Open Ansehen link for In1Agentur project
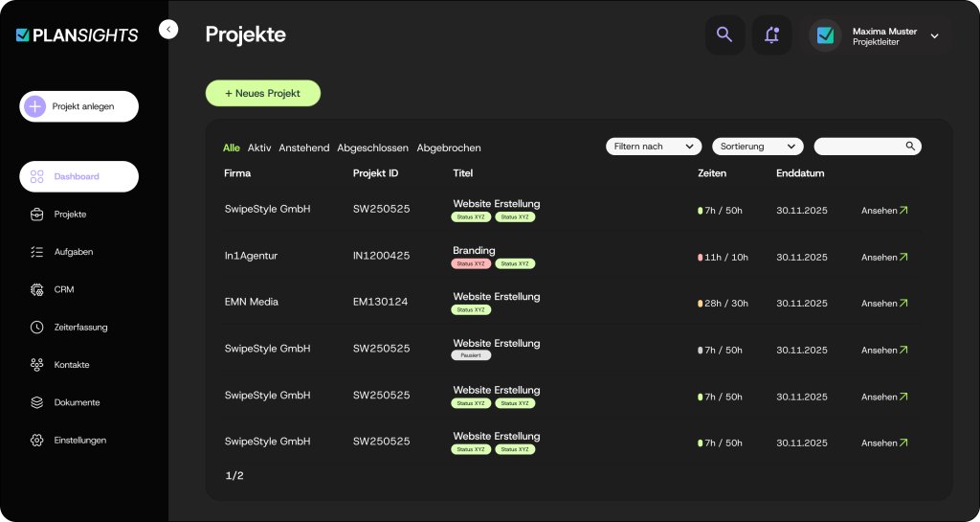This screenshot has width=980, height=522. pyautogui.click(x=884, y=258)
